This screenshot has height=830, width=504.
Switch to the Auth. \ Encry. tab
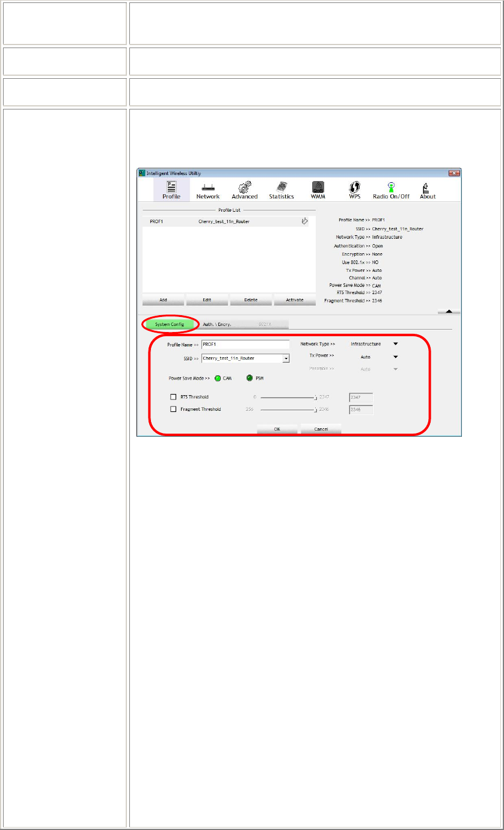pyautogui.click(x=218, y=324)
